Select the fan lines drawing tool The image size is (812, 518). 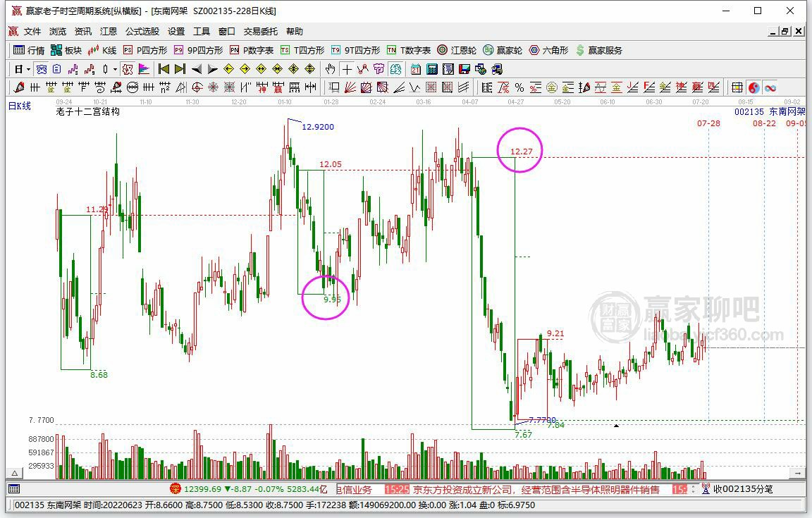click(350, 87)
